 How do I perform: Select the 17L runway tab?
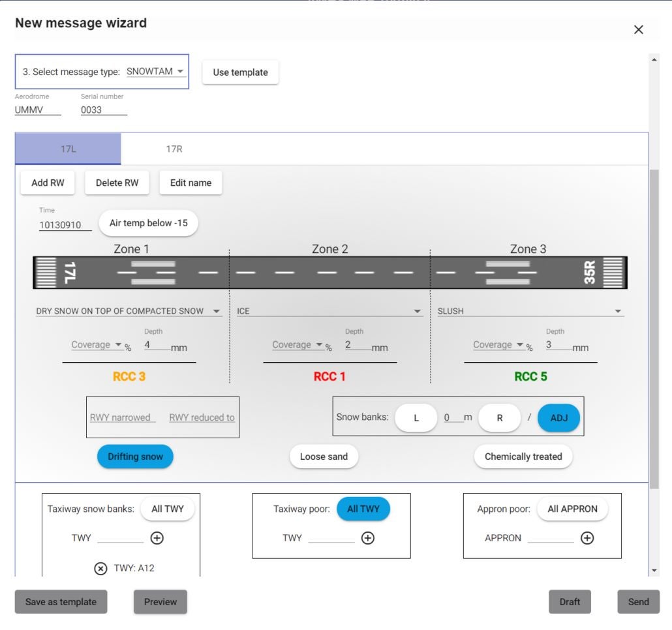point(68,149)
